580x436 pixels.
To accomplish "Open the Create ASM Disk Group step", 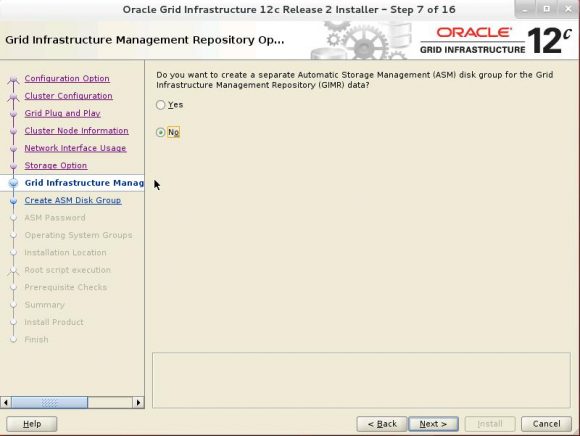I will [x=73, y=200].
